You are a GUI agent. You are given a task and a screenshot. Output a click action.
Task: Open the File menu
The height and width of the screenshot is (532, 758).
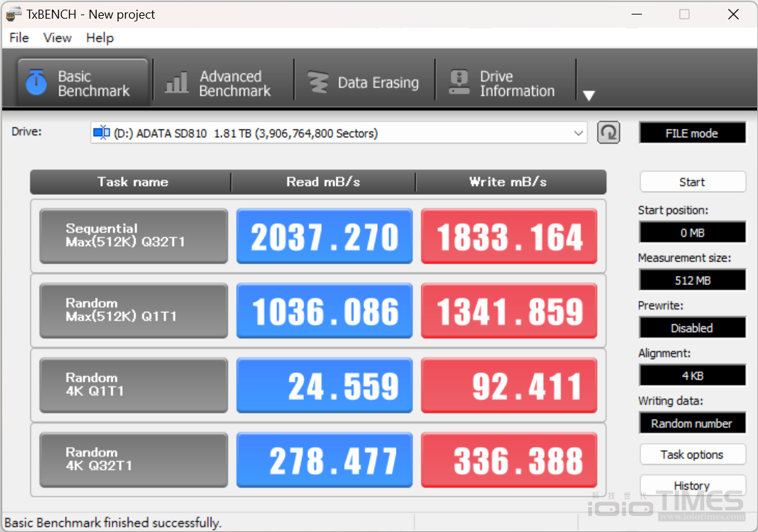[x=19, y=38]
